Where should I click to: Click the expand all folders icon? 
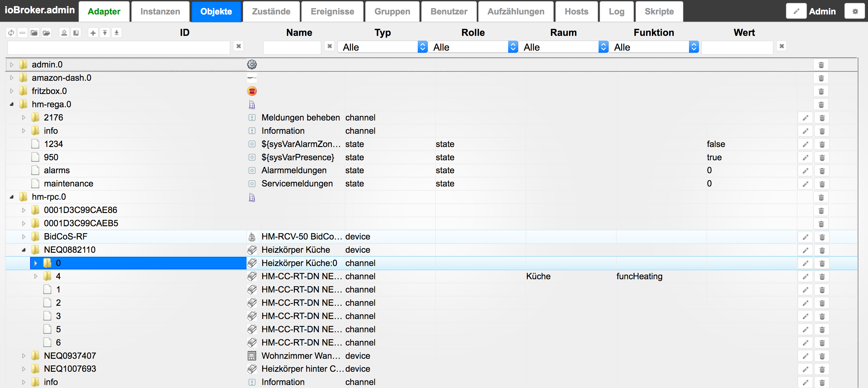click(x=46, y=33)
